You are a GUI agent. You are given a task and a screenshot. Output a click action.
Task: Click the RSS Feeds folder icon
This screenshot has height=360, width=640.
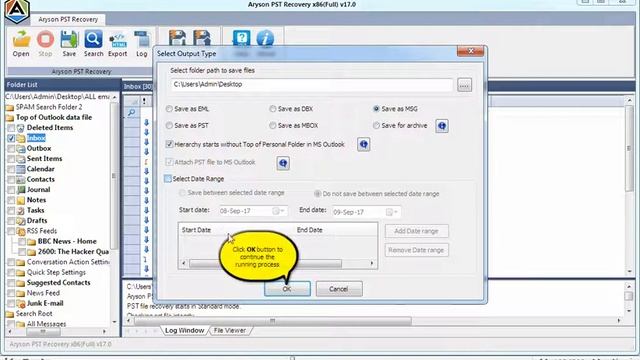(x=20, y=231)
